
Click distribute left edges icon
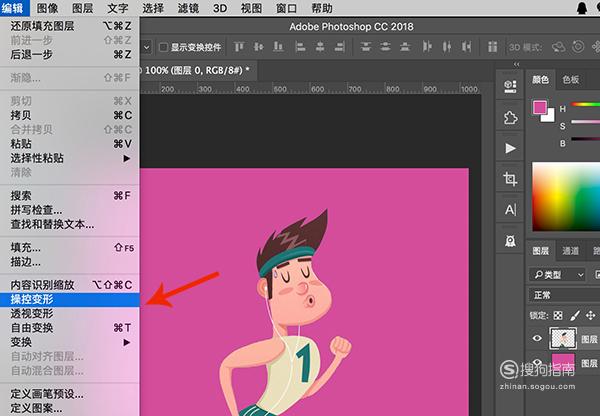(427, 47)
